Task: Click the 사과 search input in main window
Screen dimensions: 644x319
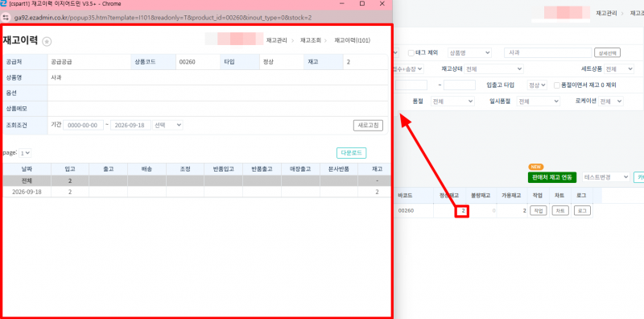Action: point(547,52)
